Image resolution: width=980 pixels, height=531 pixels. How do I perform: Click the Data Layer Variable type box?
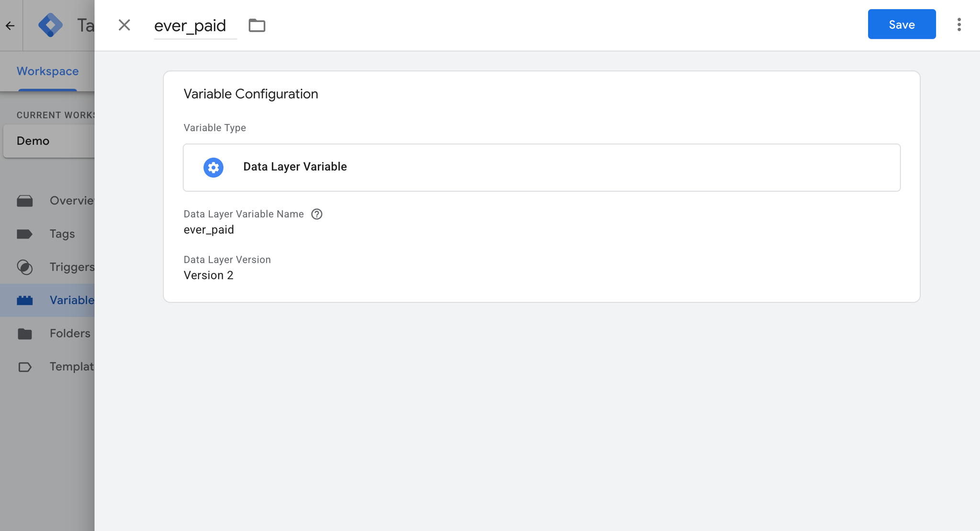coord(541,168)
